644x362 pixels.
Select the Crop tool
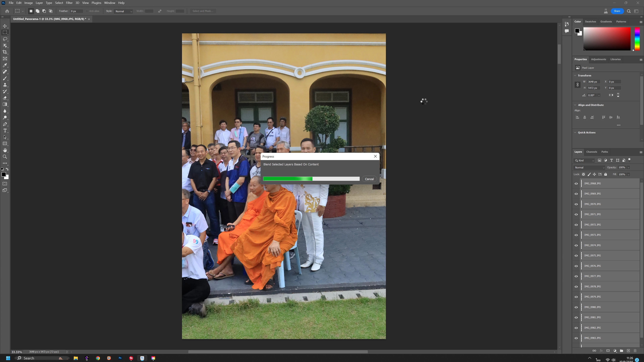5,52
